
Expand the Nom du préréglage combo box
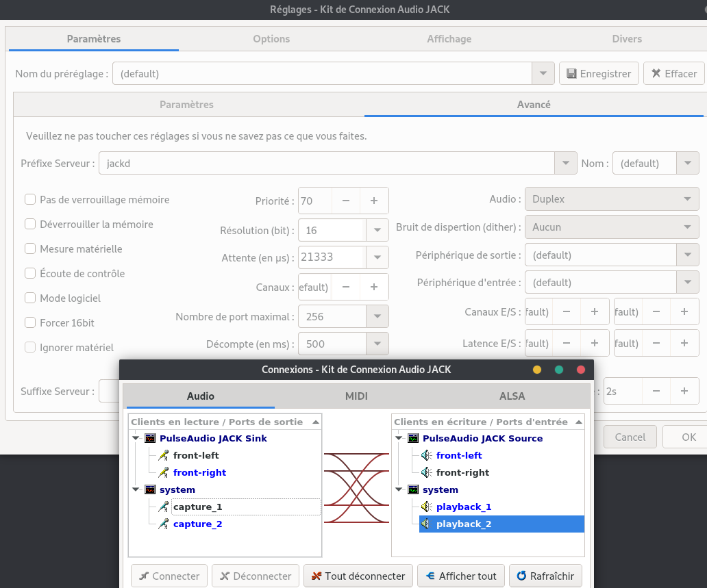543,73
